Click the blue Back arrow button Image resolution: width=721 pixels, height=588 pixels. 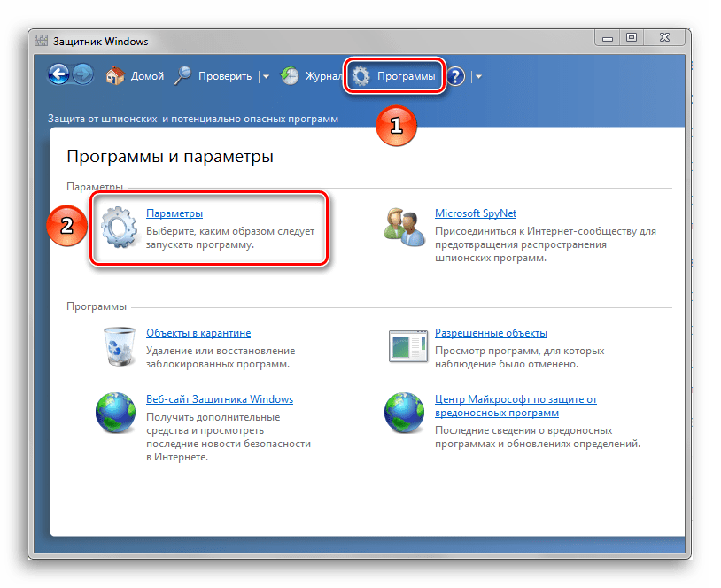click(x=58, y=75)
